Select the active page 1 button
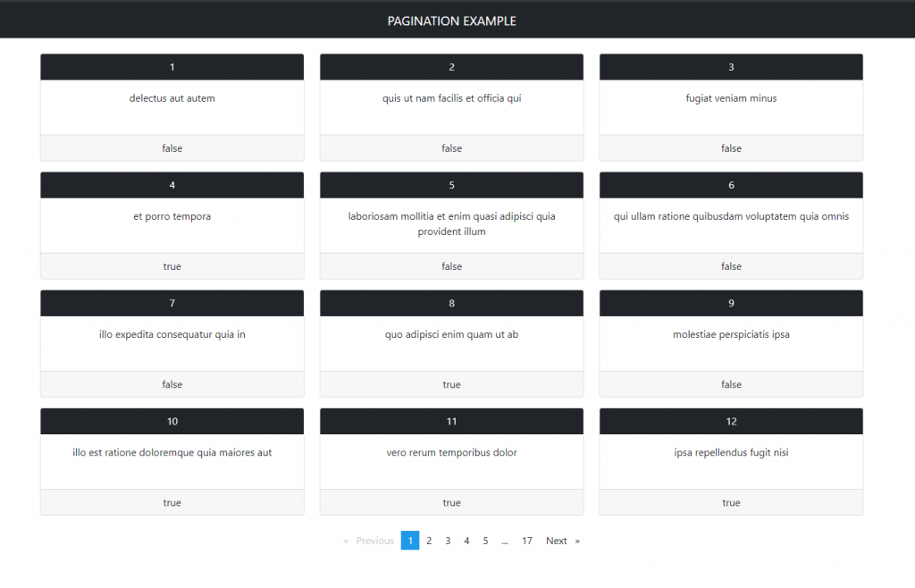This screenshot has width=915, height=588. pyautogui.click(x=410, y=541)
